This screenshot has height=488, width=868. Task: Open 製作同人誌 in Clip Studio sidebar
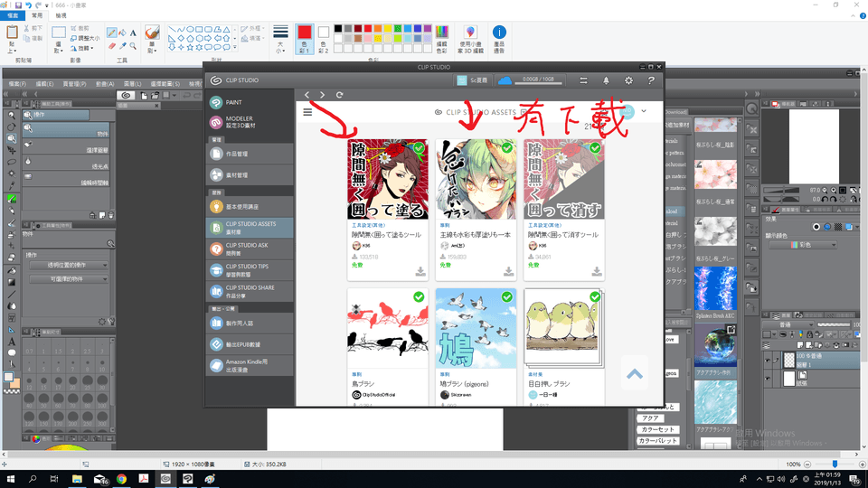coord(250,324)
